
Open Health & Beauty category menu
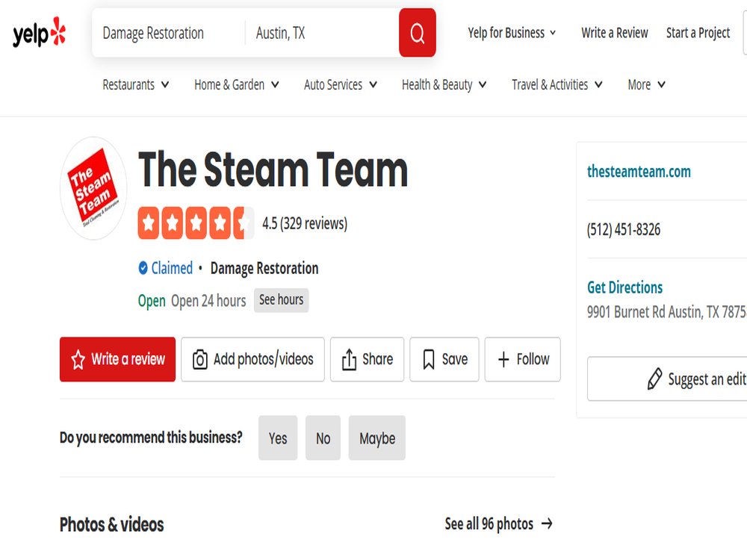pos(444,85)
